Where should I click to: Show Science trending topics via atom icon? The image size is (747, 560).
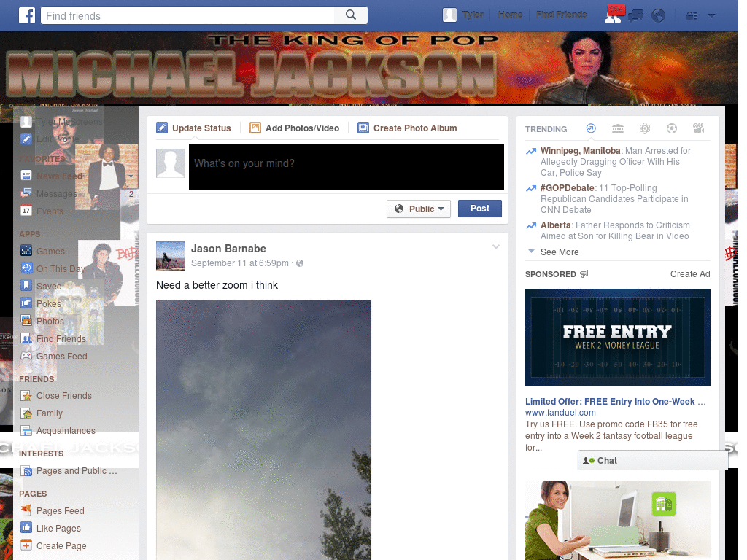click(x=645, y=128)
